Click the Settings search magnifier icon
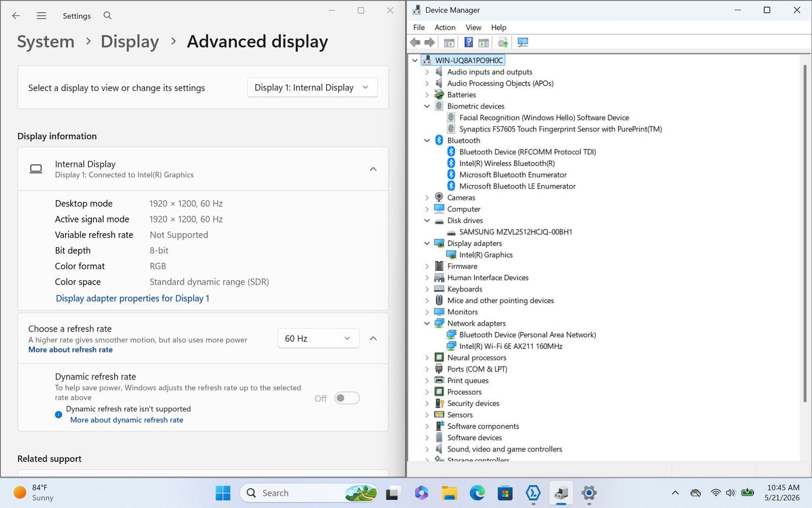The height and width of the screenshot is (508, 812). (108, 16)
